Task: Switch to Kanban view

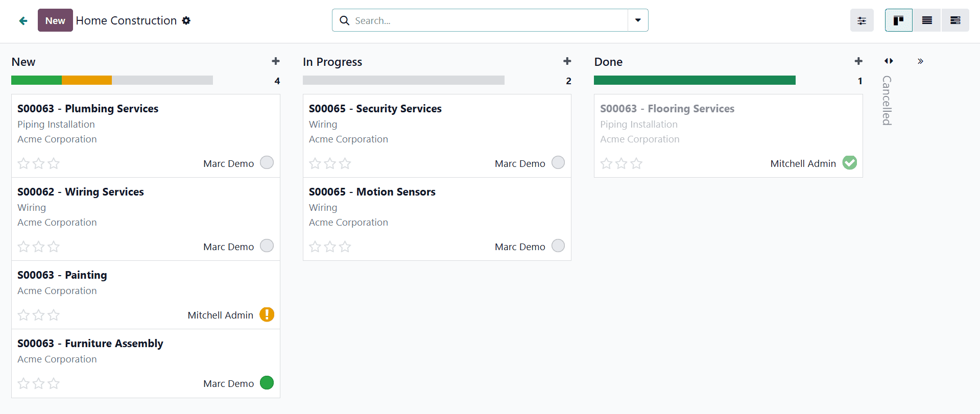Action: pyautogui.click(x=899, y=20)
